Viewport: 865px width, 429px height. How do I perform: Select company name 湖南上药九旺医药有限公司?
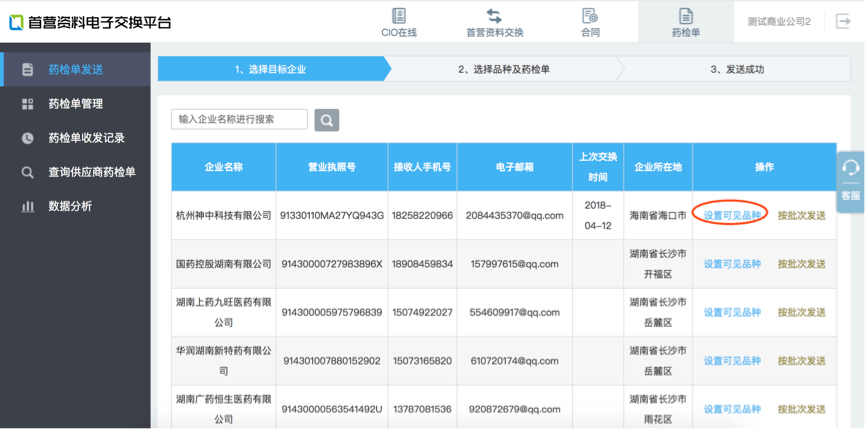(223, 313)
